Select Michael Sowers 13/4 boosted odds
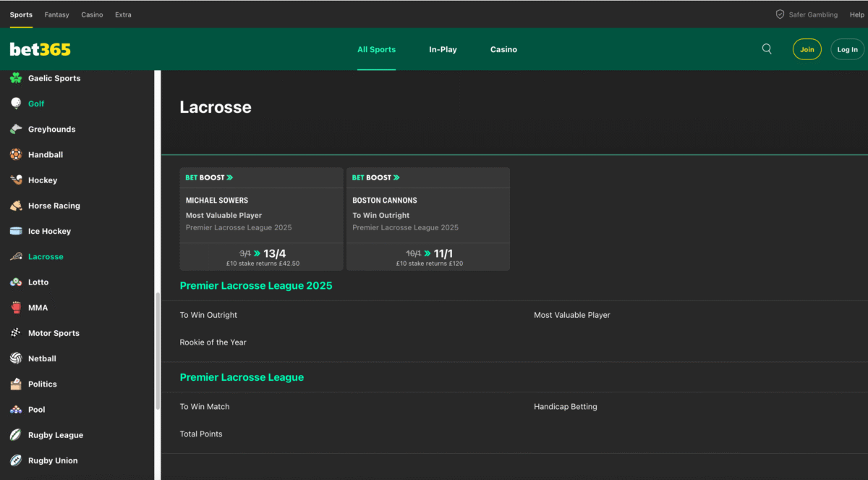 262,256
